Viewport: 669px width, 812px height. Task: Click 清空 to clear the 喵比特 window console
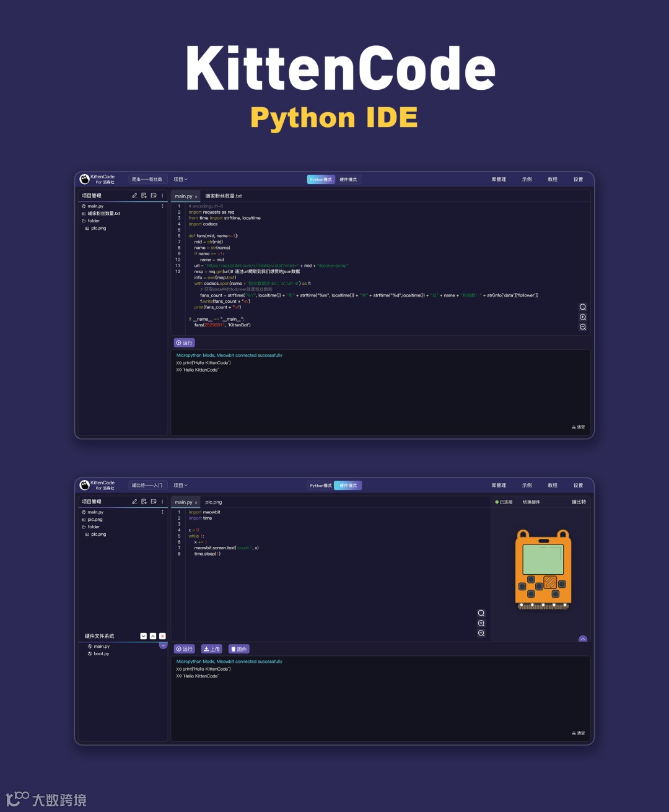[x=579, y=733]
